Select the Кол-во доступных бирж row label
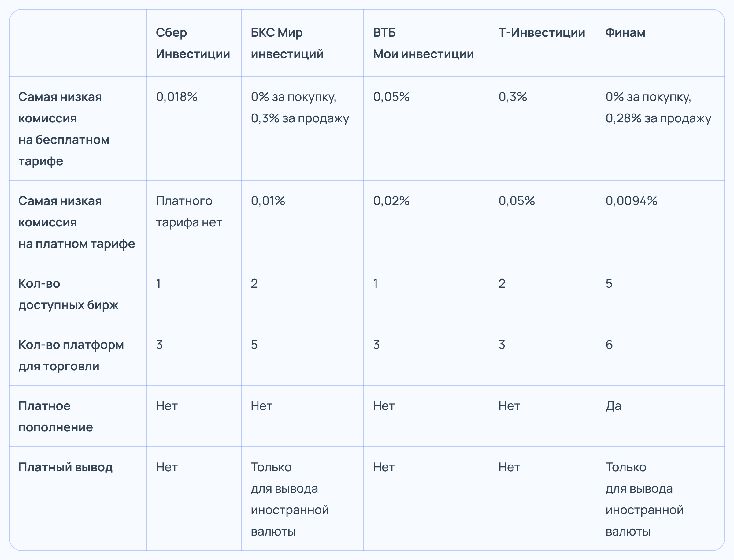Screen dimensions: 734x560 coord(68,294)
